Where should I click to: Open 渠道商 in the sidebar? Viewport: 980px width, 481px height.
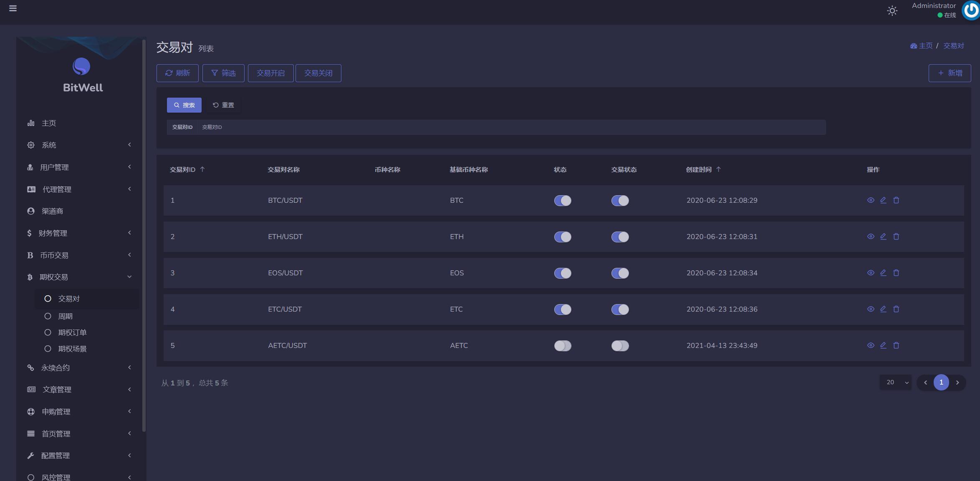[x=79, y=211]
